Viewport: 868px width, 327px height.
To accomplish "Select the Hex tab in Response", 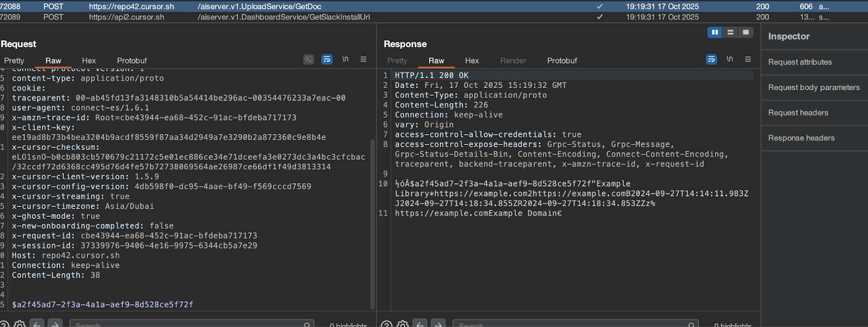I will (x=472, y=60).
